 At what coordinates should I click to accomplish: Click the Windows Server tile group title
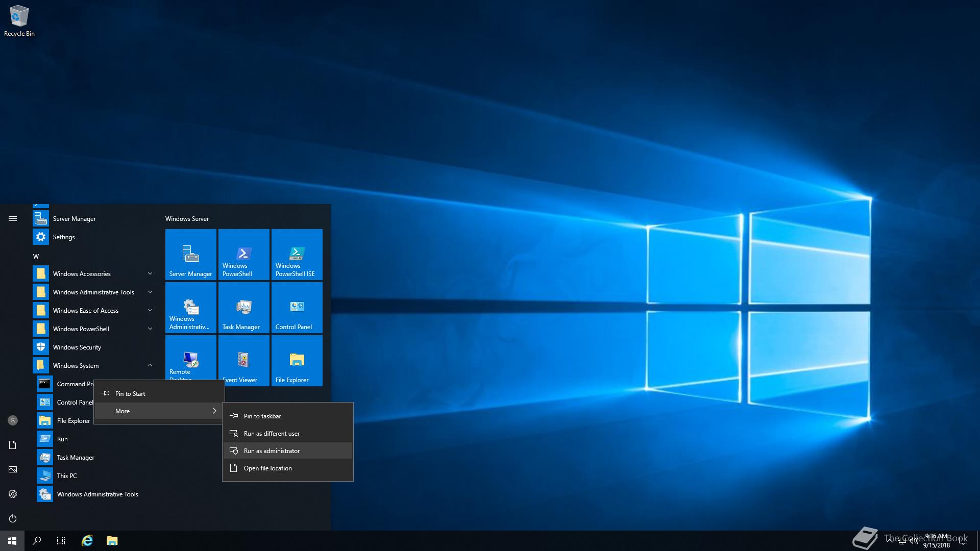pyautogui.click(x=187, y=218)
